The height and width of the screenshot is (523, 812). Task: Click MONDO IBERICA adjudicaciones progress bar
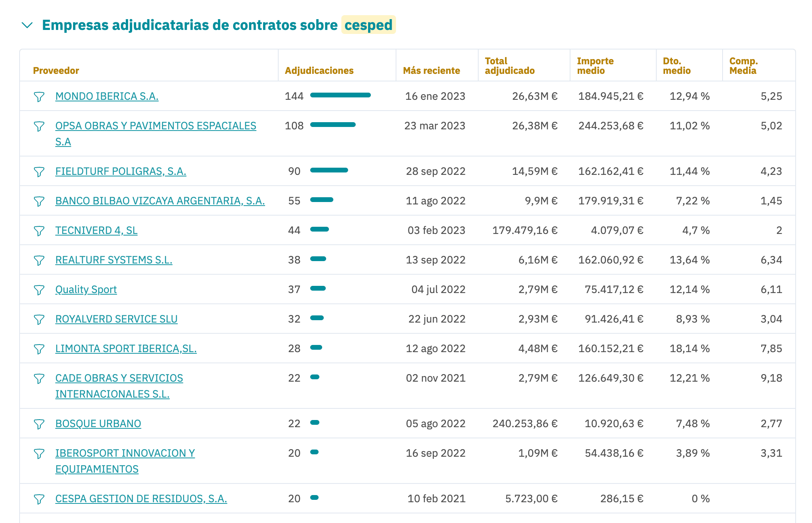point(340,95)
